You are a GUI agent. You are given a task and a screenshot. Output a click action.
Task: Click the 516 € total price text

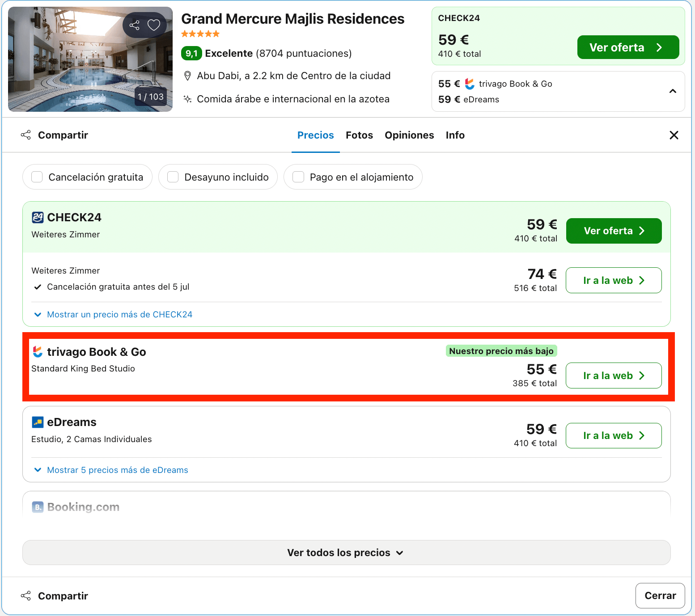535,288
